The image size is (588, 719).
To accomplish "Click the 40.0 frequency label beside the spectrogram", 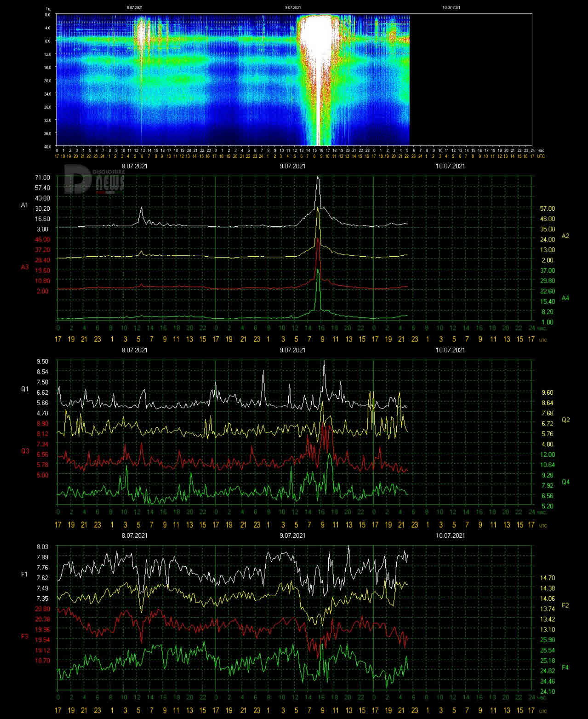I will (48, 146).
